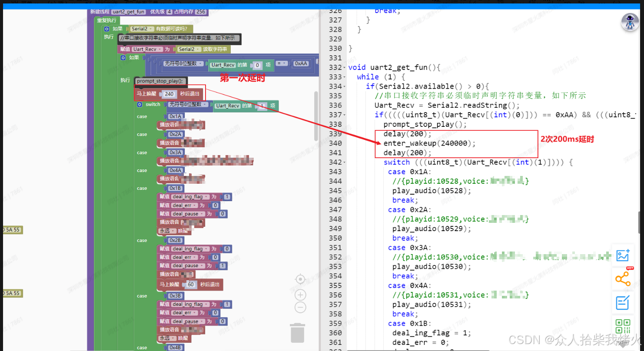Zoom in the block workspace
Image resolution: width=644 pixels, height=351 pixels.
coord(300,295)
